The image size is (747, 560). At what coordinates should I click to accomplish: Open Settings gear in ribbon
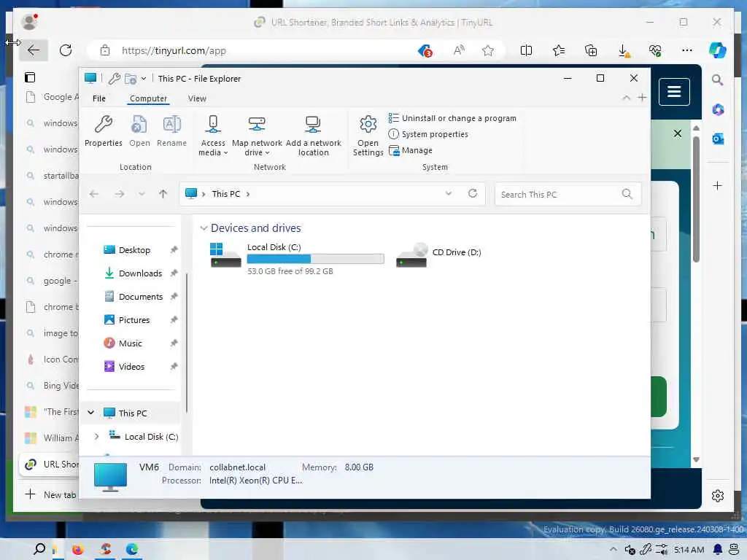click(x=368, y=136)
